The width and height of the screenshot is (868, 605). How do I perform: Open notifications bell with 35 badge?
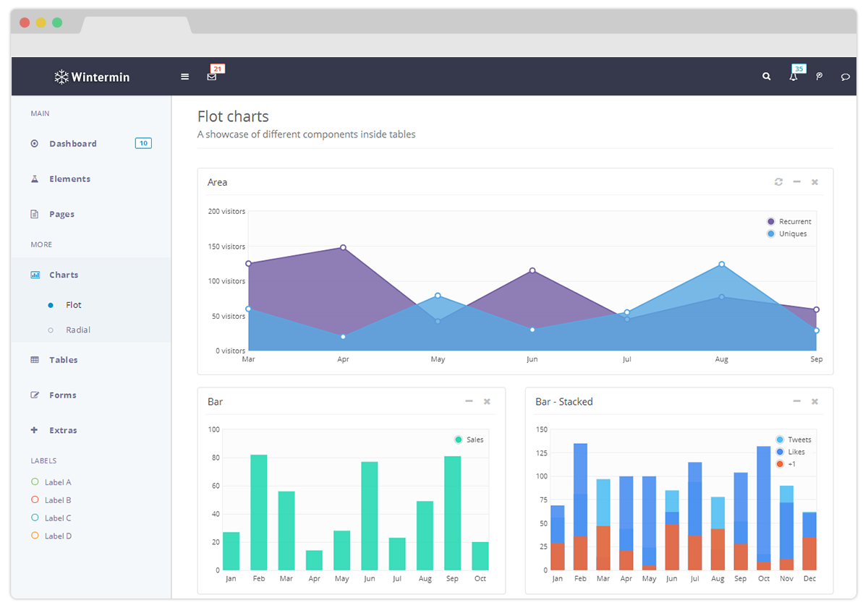tap(793, 77)
